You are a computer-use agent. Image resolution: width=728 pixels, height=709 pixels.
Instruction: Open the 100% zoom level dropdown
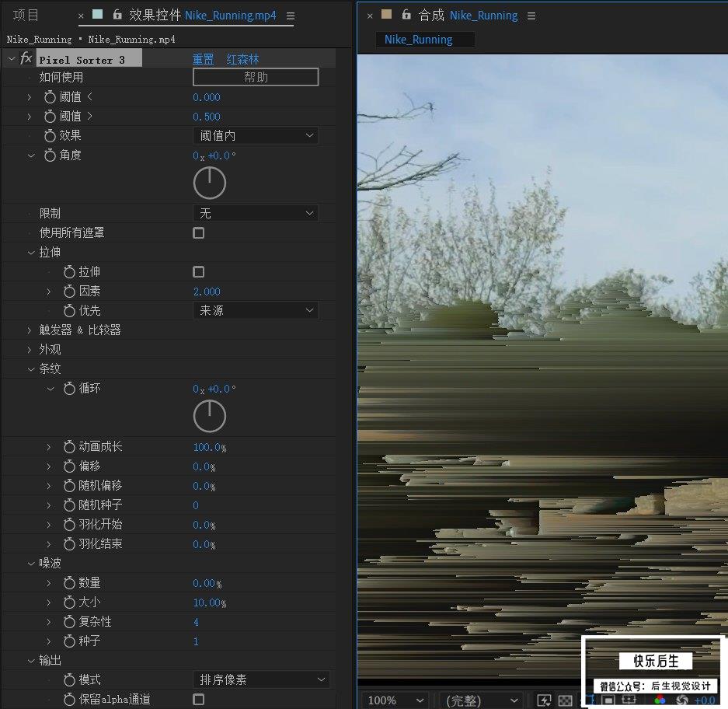[395, 700]
